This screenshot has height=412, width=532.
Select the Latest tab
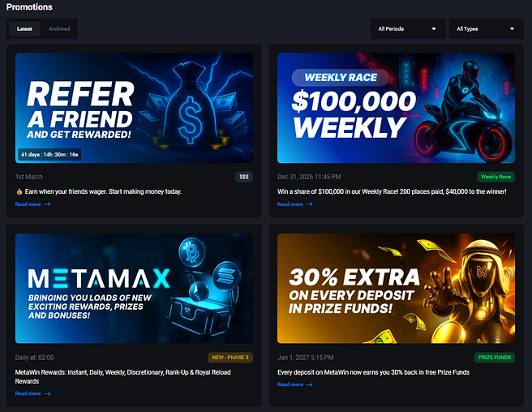point(24,29)
